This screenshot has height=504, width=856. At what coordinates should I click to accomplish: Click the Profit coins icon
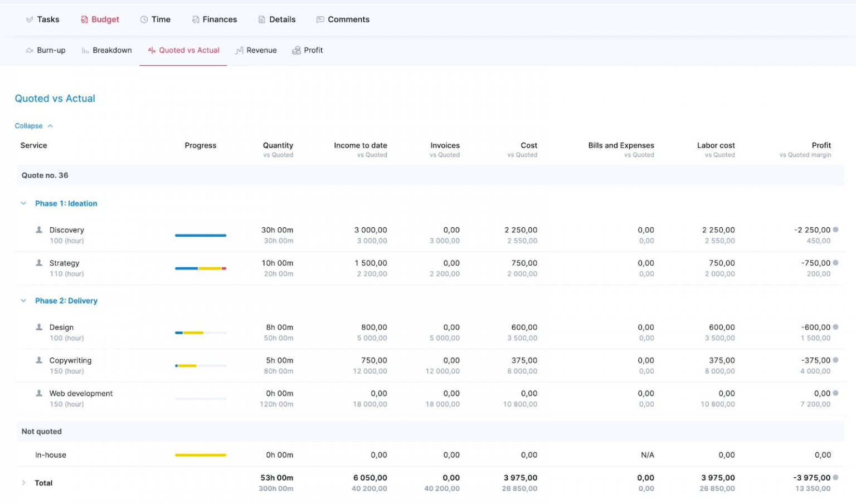(x=296, y=50)
